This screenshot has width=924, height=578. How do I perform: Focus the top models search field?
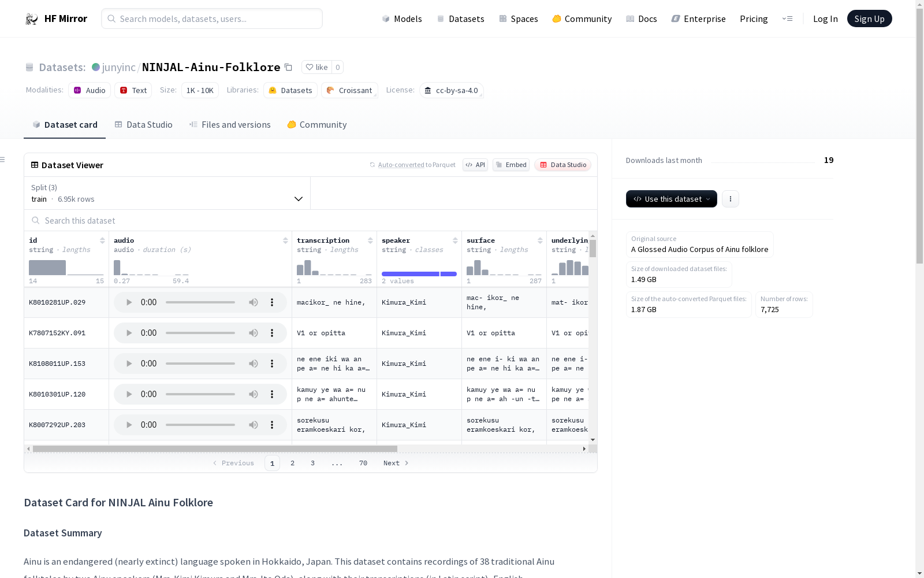pyautogui.click(x=212, y=18)
